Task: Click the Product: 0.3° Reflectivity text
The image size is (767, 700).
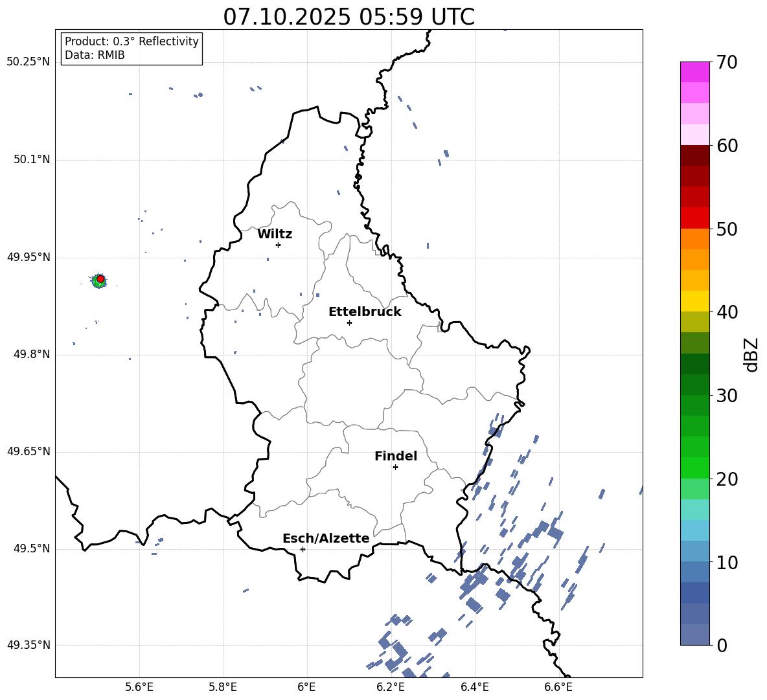Action: (x=132, y=41)
